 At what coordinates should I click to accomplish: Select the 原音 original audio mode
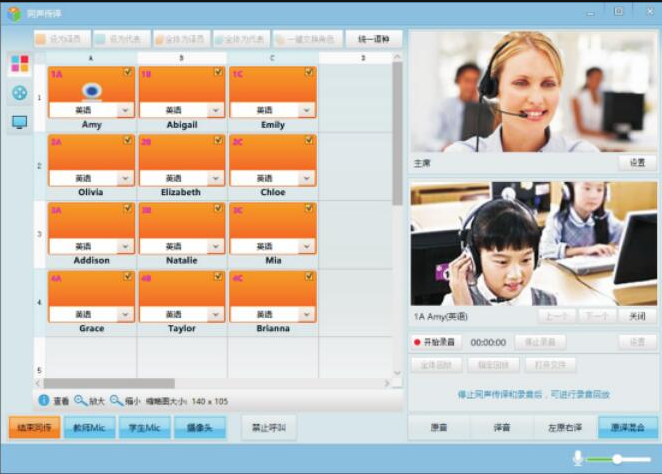pyautogui.click(x=439, y=428)
